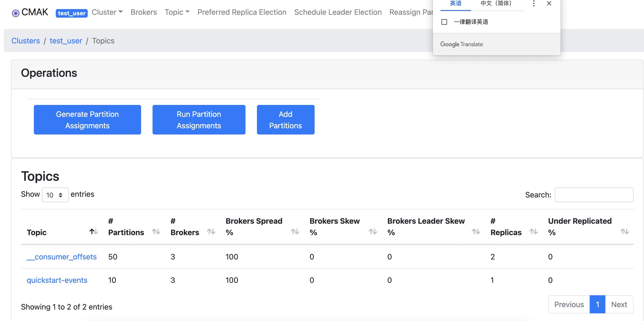
Task: Expand the Topic dropdown menu
Action: click(x=177, y=12)
